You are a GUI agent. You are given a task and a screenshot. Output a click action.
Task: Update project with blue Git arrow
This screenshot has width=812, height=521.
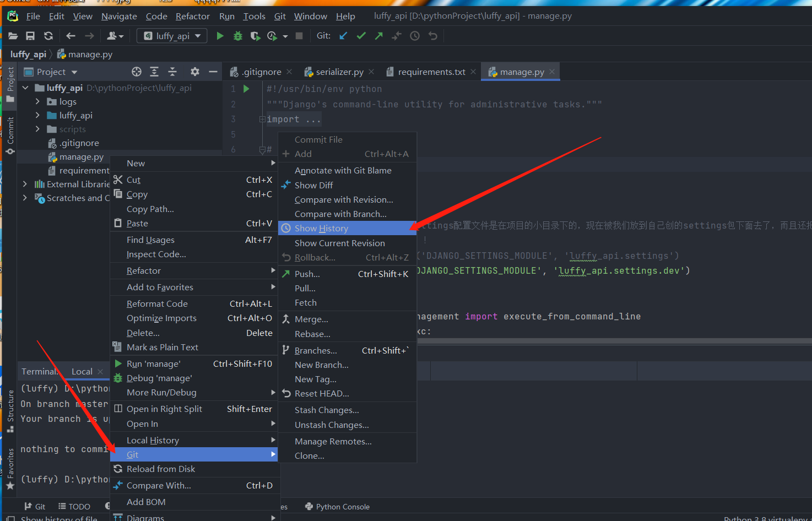pos(343,36)
